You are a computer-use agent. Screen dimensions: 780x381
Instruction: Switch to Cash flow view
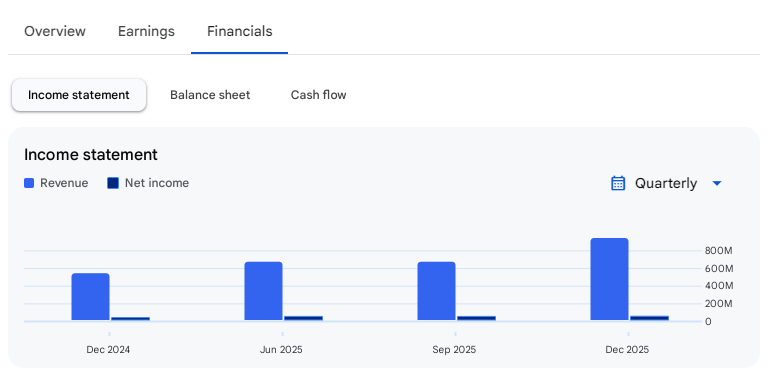318,95
